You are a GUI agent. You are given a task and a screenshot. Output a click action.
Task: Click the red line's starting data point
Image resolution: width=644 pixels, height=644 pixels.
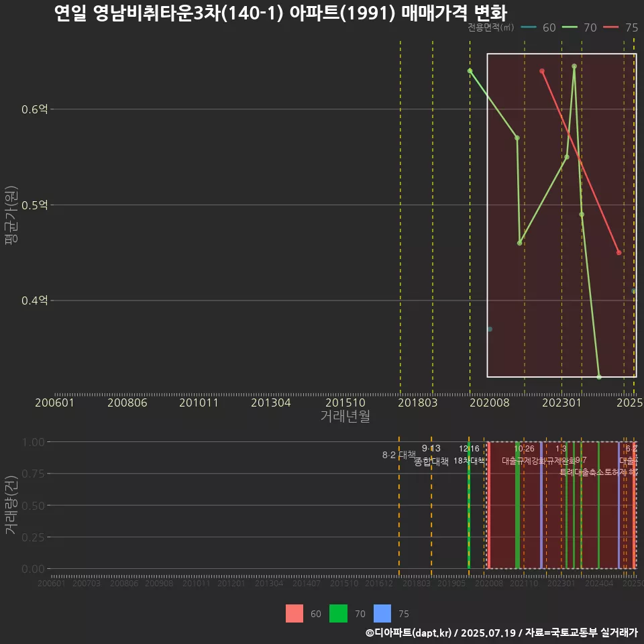coord(542,71)
